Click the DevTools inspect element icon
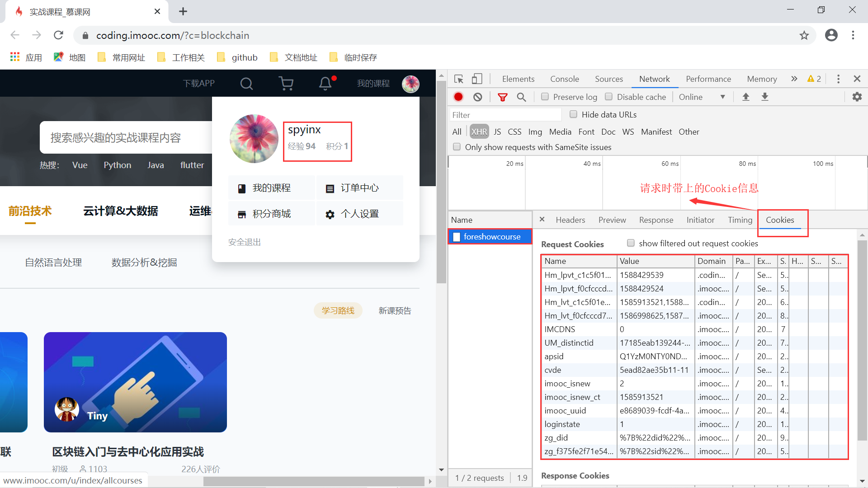 click(x=459, y=79)
